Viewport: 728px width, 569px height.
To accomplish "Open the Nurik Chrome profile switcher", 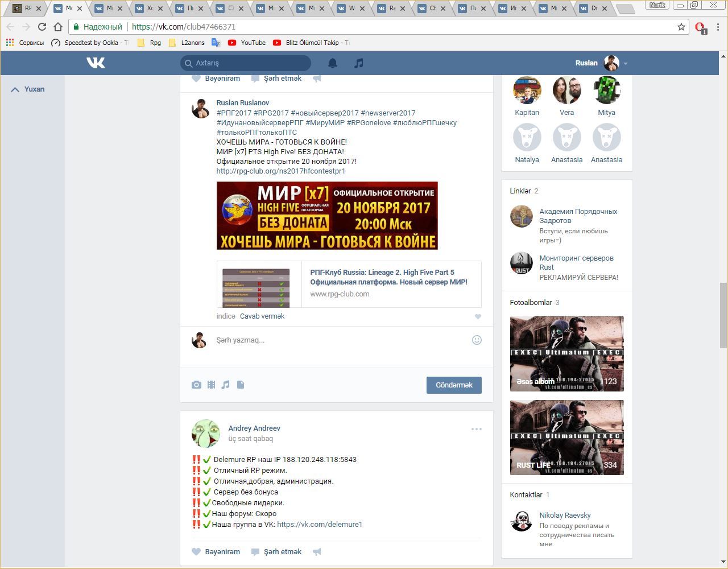I will point(657,5).
